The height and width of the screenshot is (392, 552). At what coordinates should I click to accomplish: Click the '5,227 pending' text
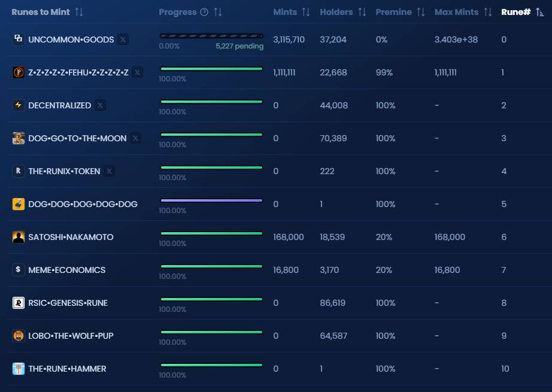tap(239, 46)
